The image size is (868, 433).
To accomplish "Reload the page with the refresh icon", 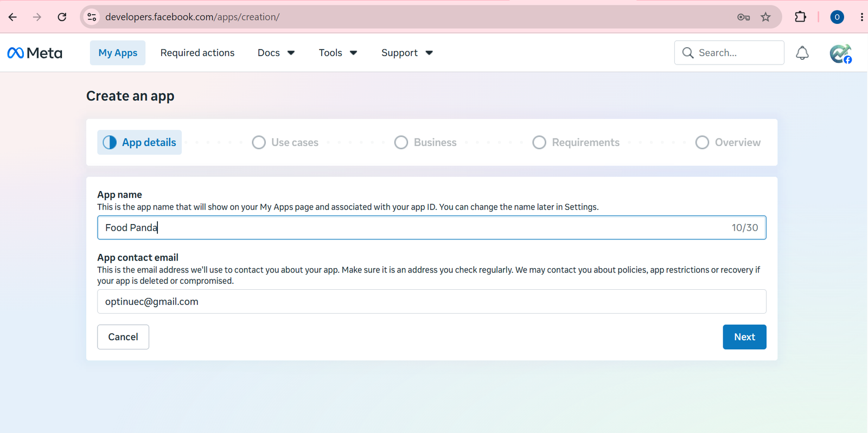I will (62, 17).
